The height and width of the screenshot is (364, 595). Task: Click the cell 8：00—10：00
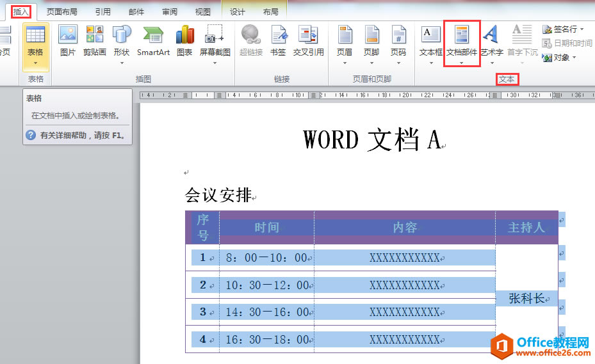(267, 258)
